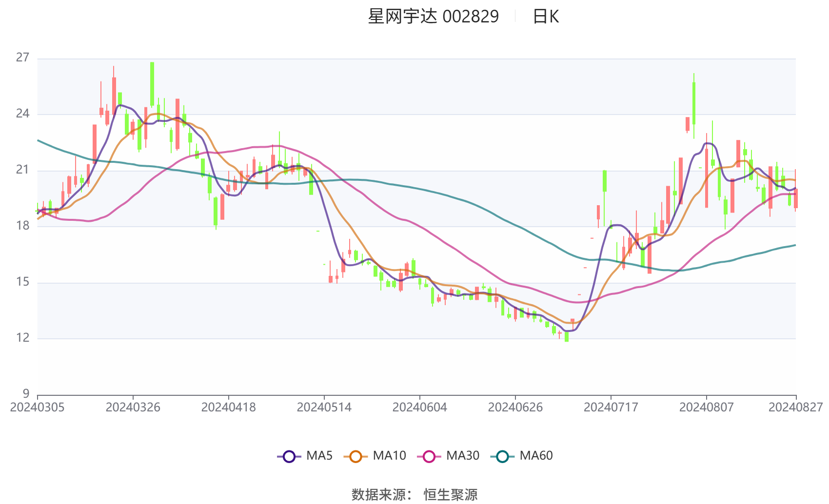Click the 星网宇达 002829 stock title
This screenshot has width=829, height=504.
(x=434, y=17)
